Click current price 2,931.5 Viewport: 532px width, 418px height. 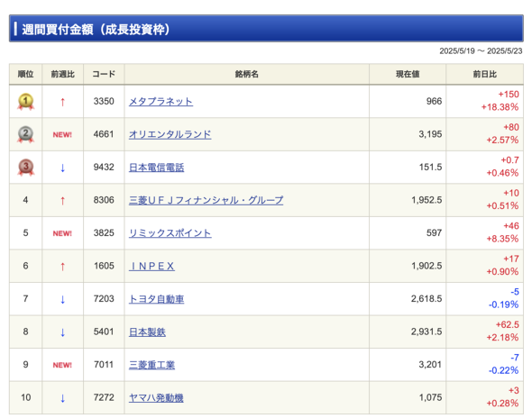click(427, 332)
